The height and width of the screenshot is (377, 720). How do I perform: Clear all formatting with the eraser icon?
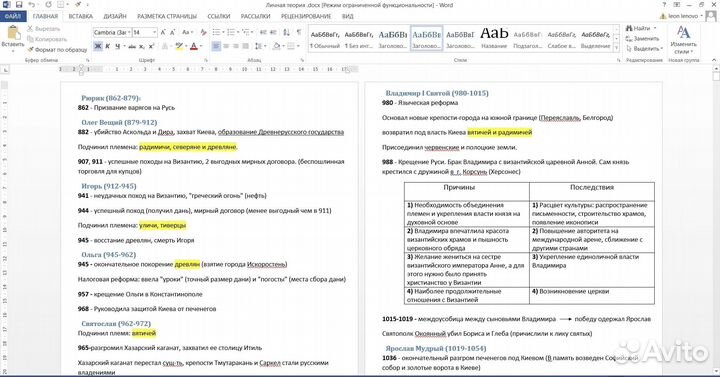(203, 33)
